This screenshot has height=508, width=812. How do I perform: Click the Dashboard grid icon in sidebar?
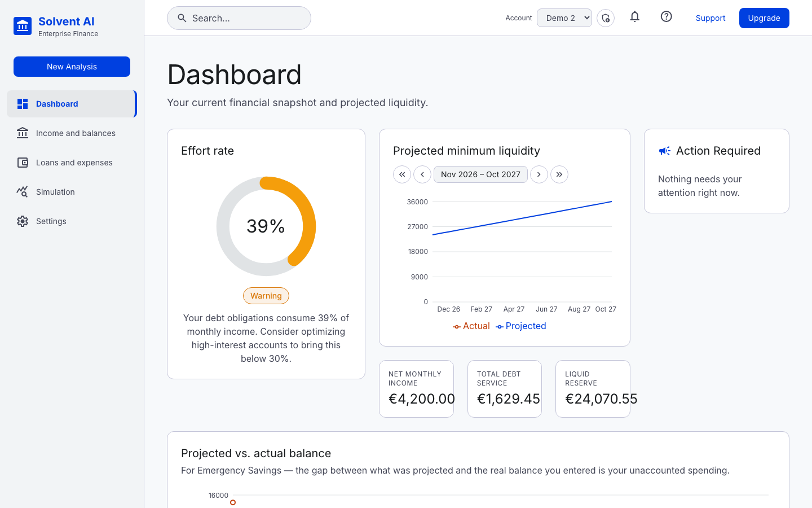click(23, 104)
